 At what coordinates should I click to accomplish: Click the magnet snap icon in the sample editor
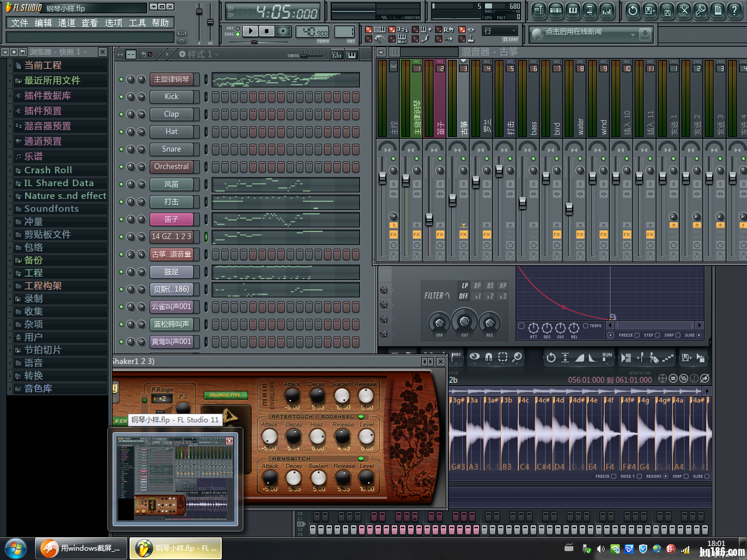(489, 357)
